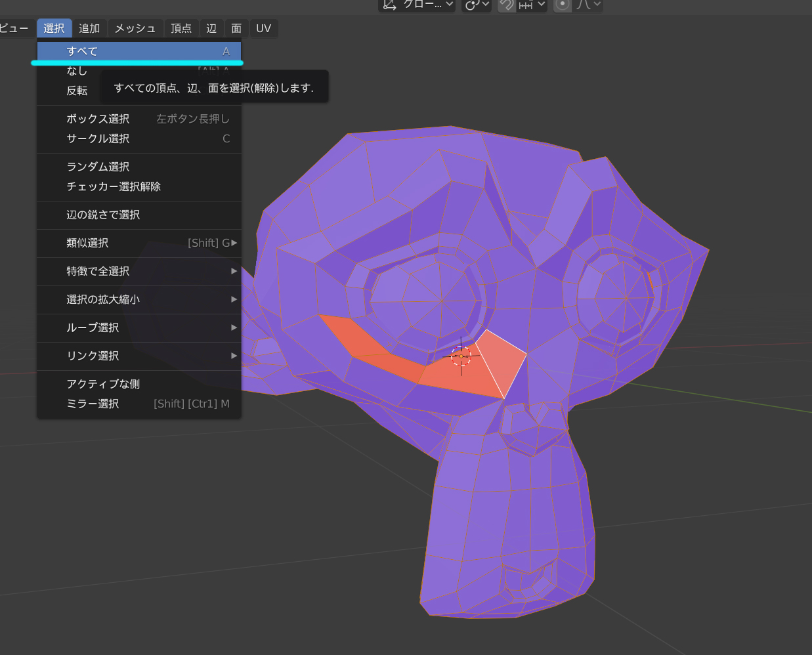Close the 選択 menu header

click(x=54, y=28)
